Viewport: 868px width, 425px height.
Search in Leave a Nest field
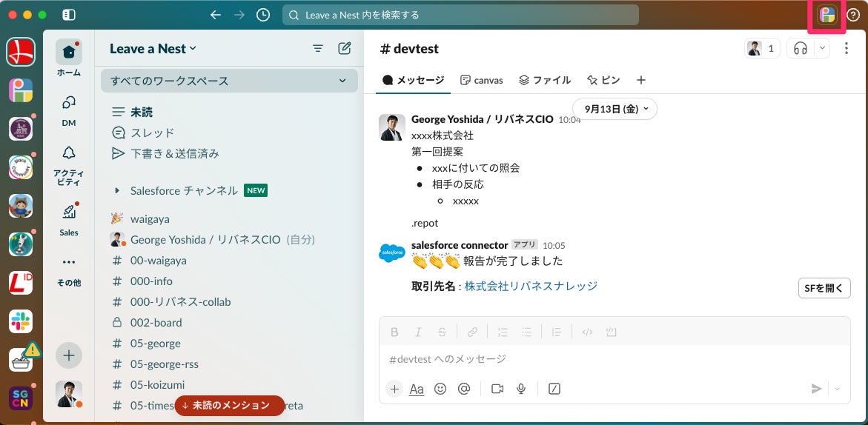[x=460, y=15]
